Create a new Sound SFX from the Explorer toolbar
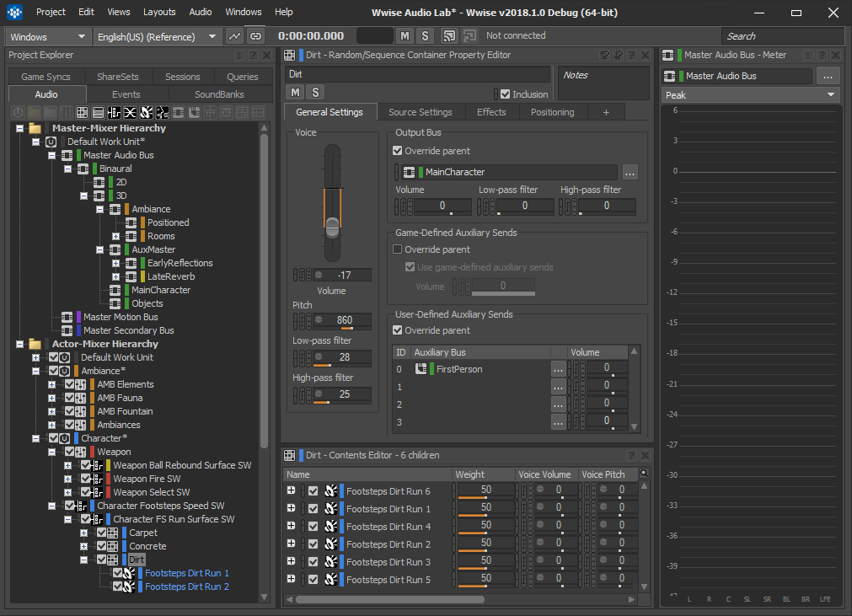Viewport: 852px width, 616px height. point(146,112)
